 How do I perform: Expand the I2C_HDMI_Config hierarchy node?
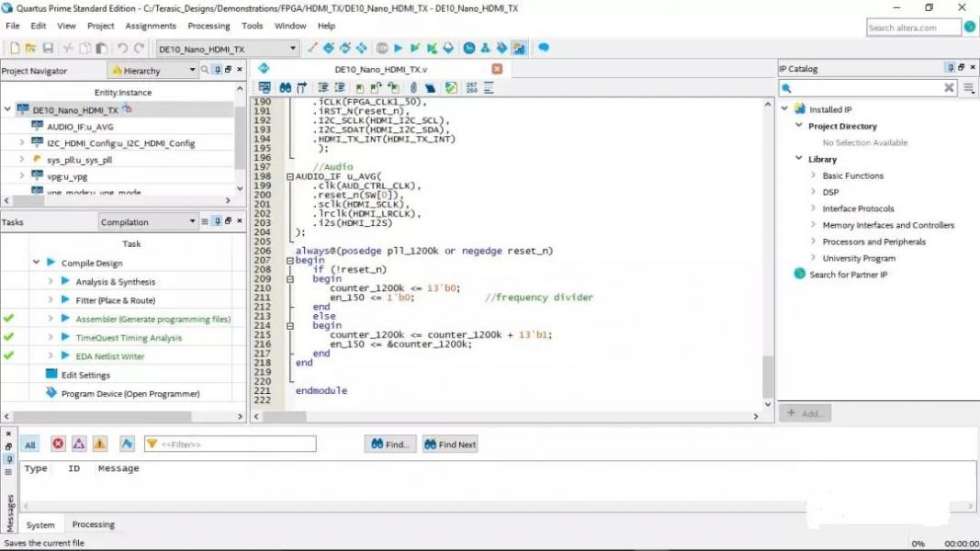click(22, 143)
